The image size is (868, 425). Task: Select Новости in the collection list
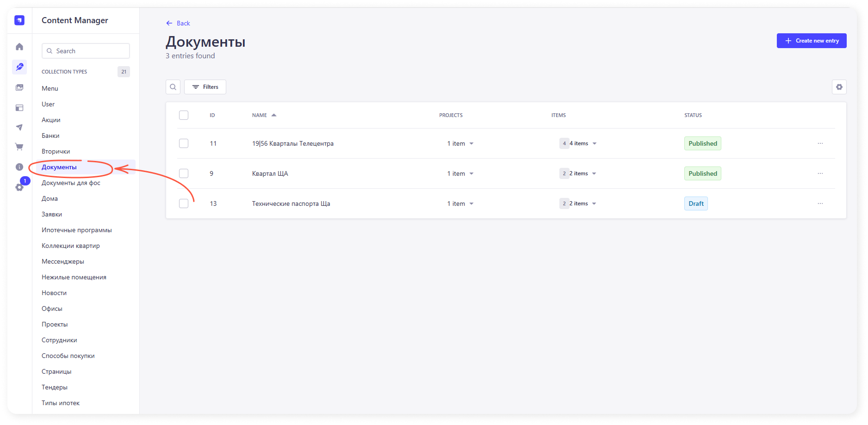coord(54,293)
